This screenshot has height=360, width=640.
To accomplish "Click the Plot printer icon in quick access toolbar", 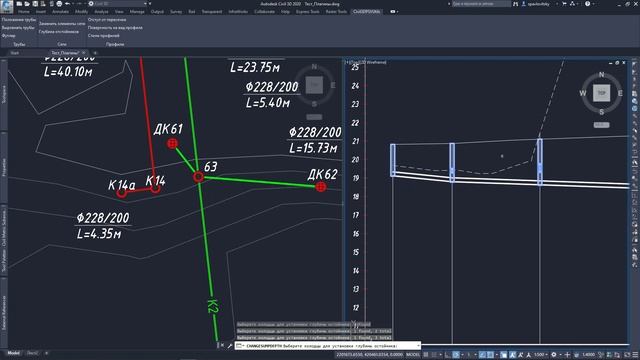I will [59, 4].
